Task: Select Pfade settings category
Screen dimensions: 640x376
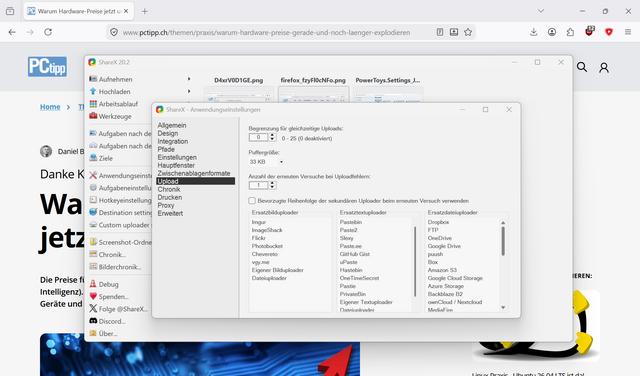Action: coord(166,149)
